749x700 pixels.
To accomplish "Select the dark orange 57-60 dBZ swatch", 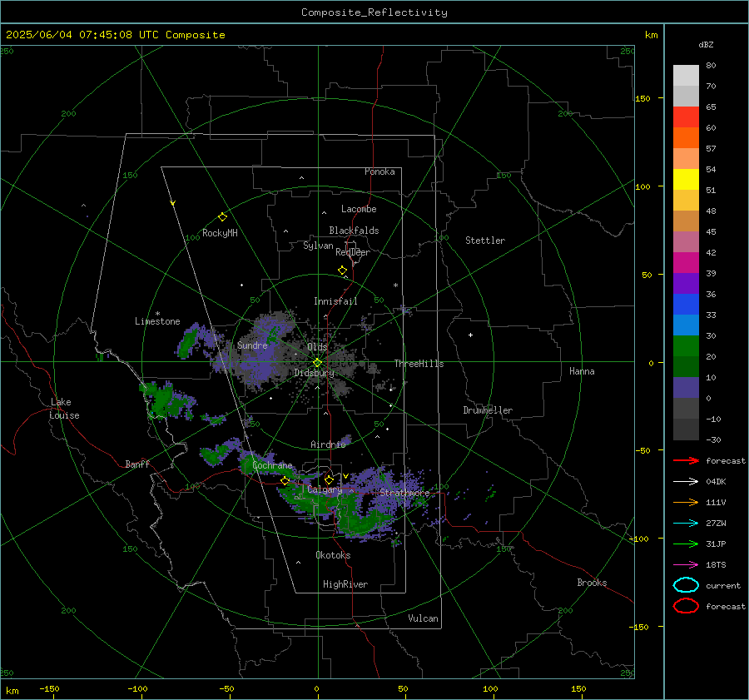I will pos(686,138).
